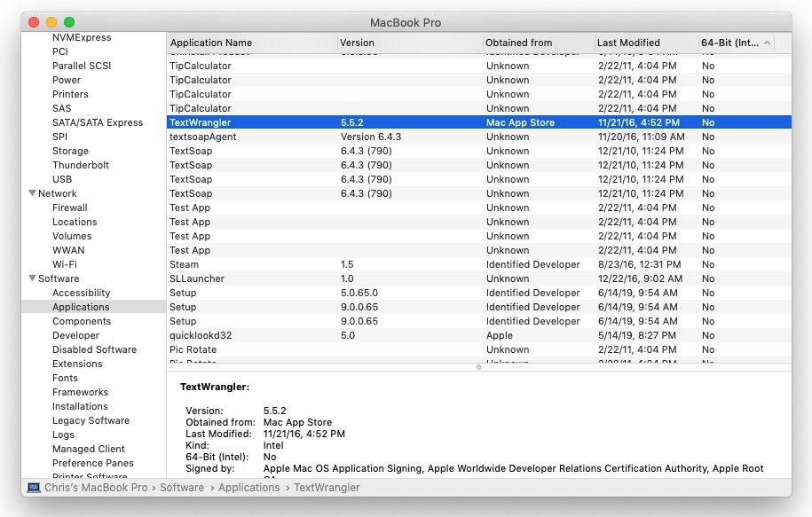This screenshot has width=812, height=517.
Task: Click the MacBook icon in the path bar
Action: point(34,488)
